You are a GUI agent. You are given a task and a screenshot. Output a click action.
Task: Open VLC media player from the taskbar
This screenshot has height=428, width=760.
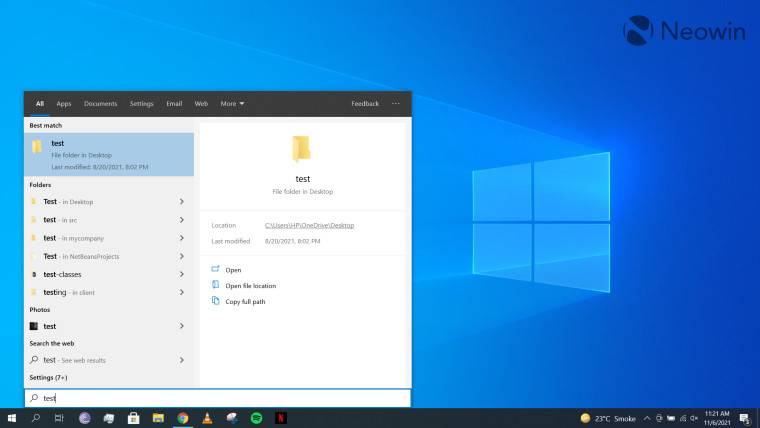(x=207, y=418)
